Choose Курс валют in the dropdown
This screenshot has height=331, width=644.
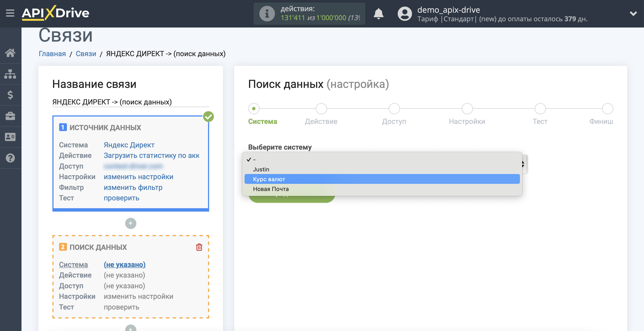tap(382, 179)
